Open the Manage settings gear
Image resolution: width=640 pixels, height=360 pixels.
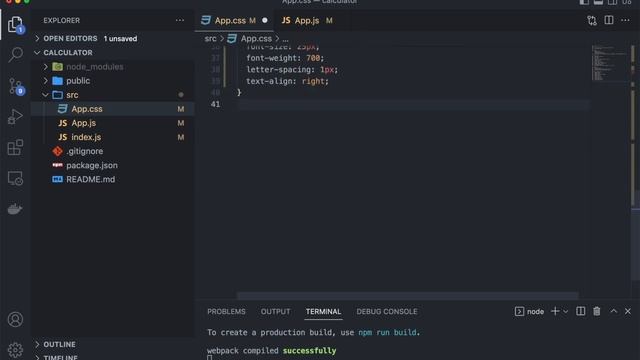click(x=16, y=349)
